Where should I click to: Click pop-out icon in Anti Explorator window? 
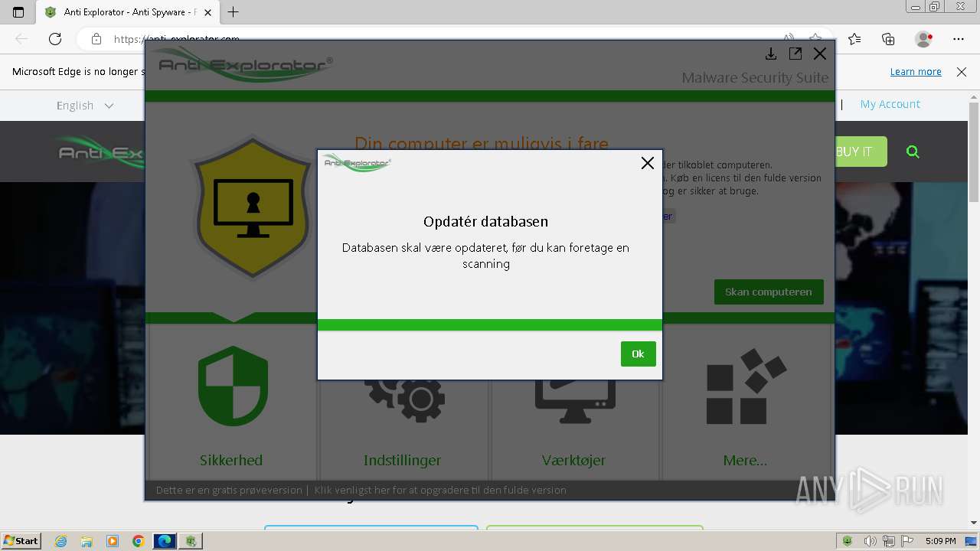[x=795, y=54]
